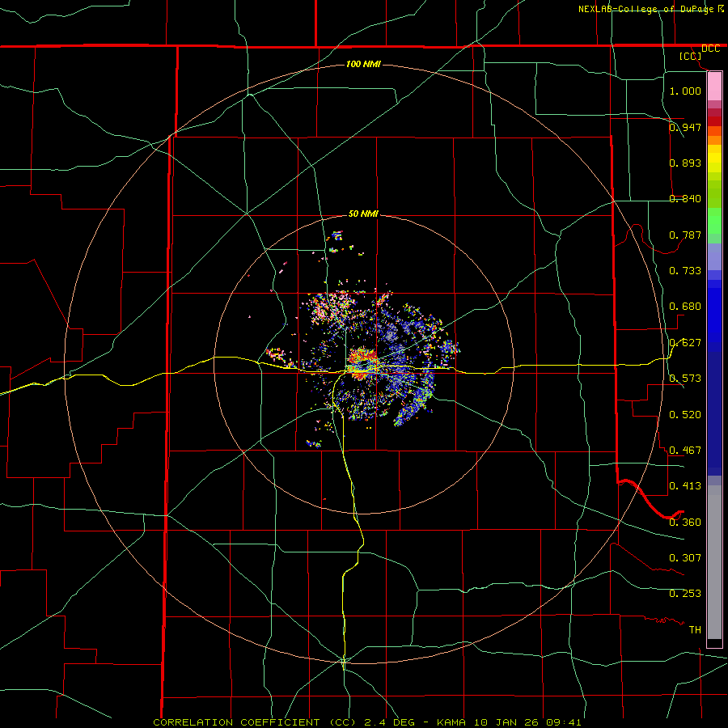The image size is (728, 728).
Task: Click the TH threshold label on the scale
Action: point(695,629)
